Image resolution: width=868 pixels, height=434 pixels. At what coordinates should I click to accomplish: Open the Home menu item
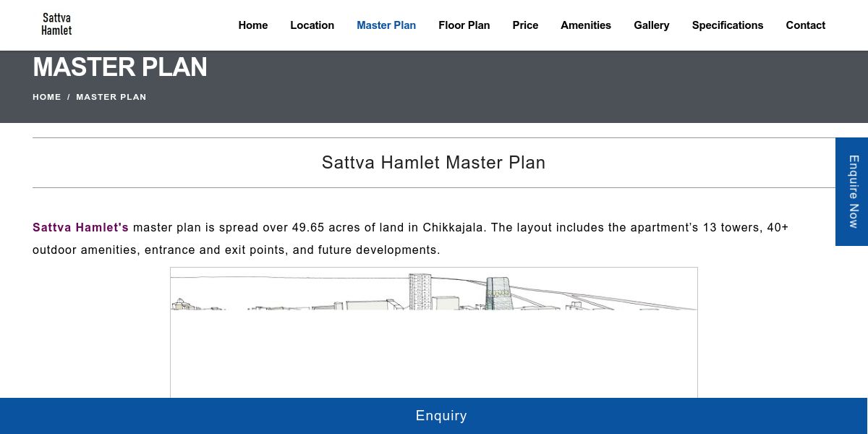pos(253,25)
